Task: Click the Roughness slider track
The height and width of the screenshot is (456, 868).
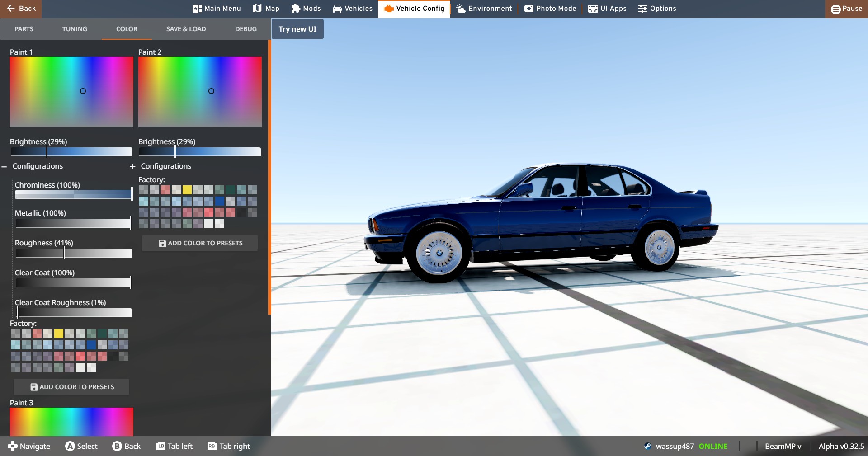Action: tap(73, 253)
